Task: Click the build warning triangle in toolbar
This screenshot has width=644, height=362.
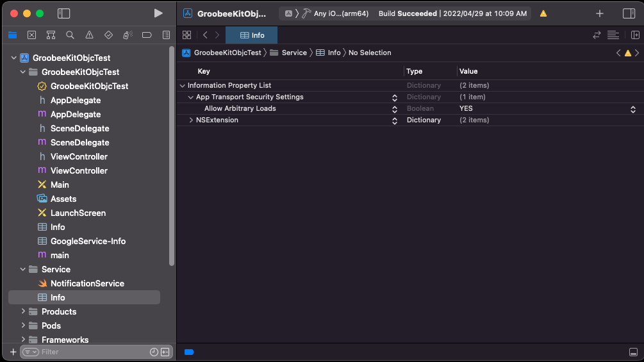Action: (543, 13)
